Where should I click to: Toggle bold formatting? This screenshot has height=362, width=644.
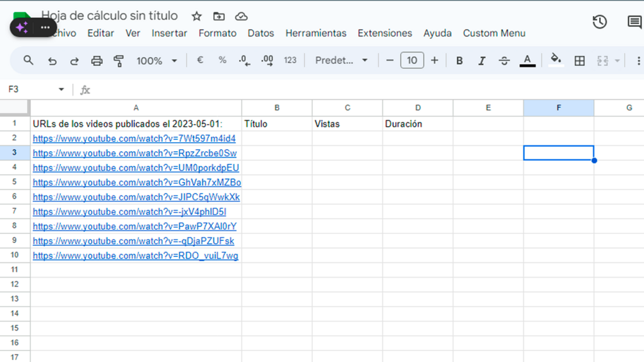click(459, 61)
